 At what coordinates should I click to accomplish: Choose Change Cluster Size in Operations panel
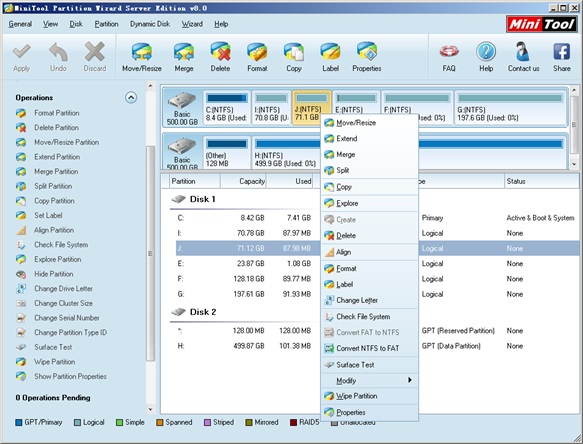pyautogui.click(x=63, y=303)
